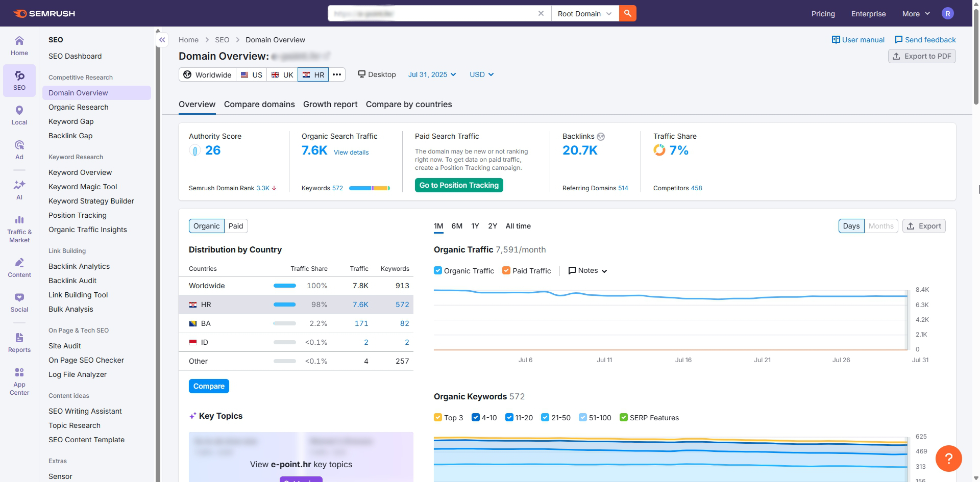Switch distribution to Paid tab
Viewport: 980px width, 482px height.
(236, 226)
